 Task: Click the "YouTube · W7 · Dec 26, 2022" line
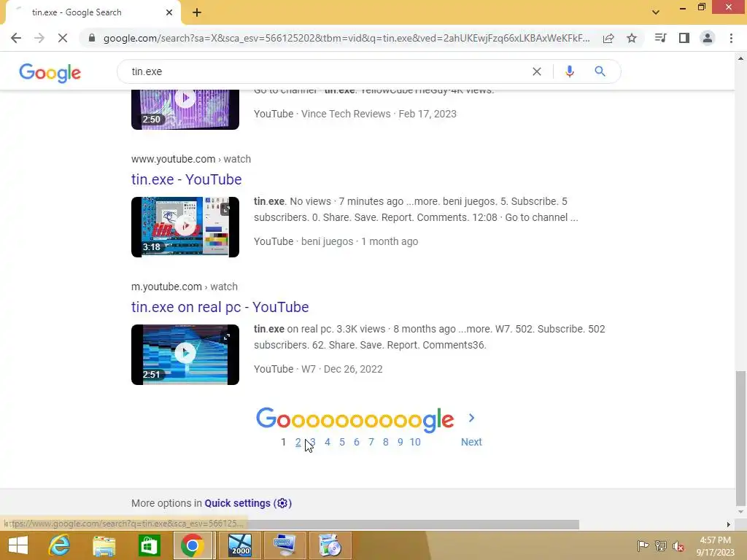click(318, 369)
